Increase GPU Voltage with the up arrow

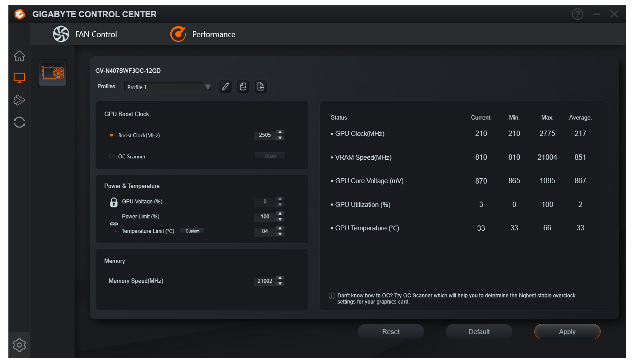pos(280,199)
